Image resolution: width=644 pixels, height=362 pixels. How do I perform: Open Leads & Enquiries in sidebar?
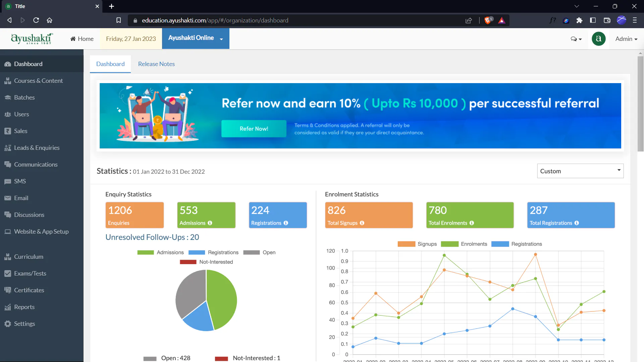[37, 148]
